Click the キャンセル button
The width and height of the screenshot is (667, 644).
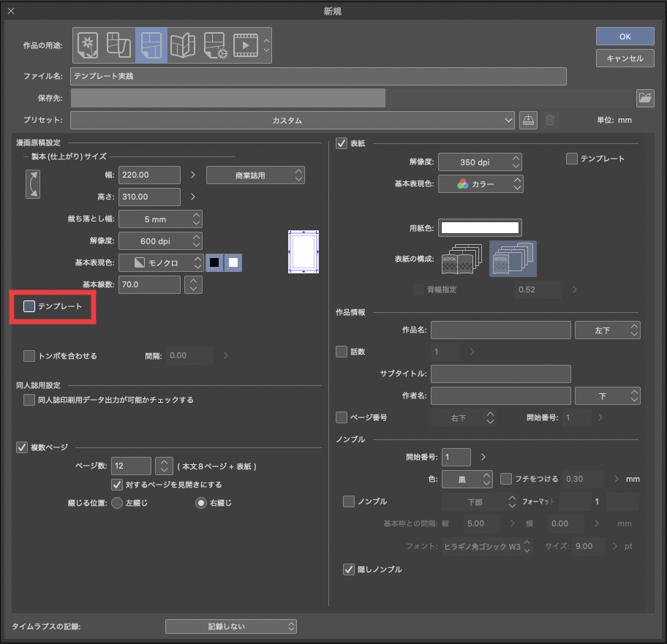[624, 58]
